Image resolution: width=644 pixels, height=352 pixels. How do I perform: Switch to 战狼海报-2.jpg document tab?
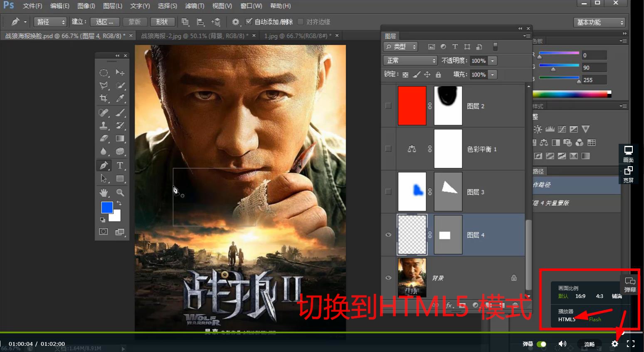(x=195, y=36)
